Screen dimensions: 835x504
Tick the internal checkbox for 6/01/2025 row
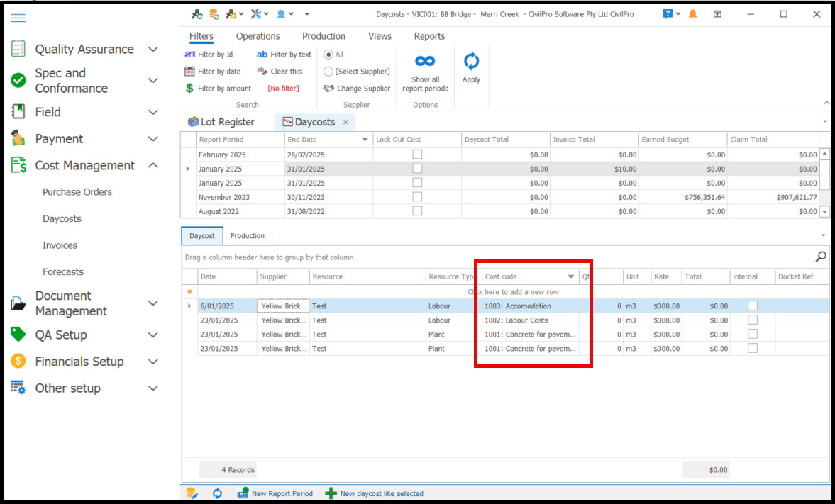pos(753,306)
